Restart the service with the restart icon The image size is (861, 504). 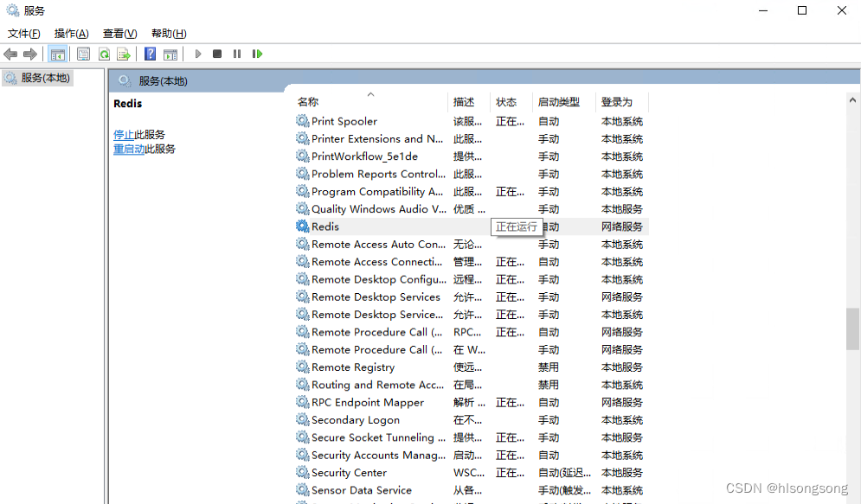pos(257,54)
